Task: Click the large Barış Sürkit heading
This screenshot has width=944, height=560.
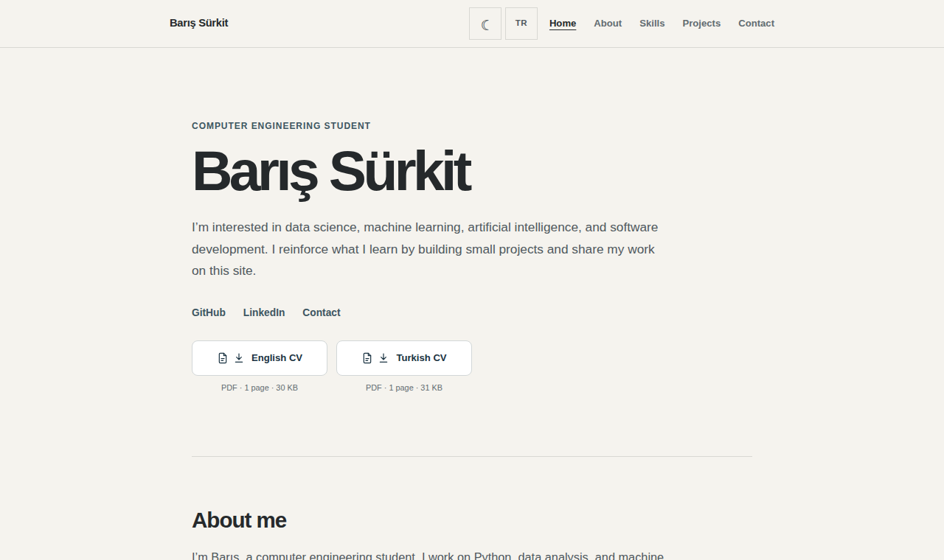Action: pyautogui.click(x=331, y=173)
